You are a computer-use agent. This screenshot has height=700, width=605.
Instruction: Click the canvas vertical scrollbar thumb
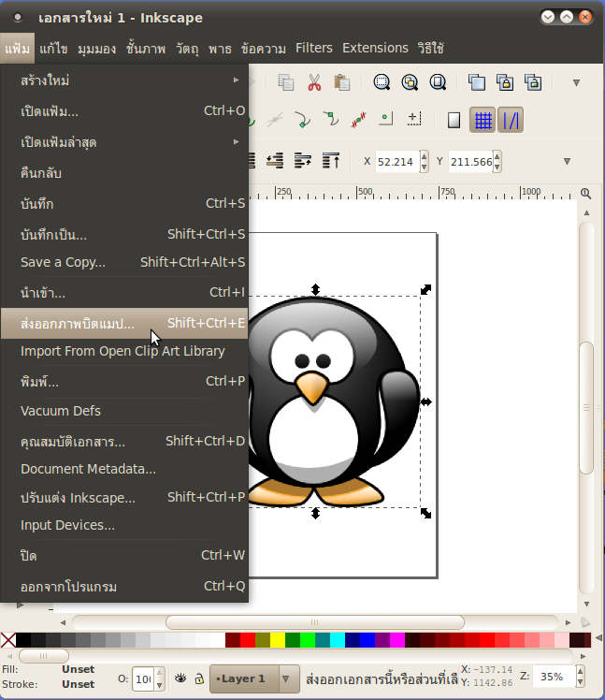coord(586,407)
